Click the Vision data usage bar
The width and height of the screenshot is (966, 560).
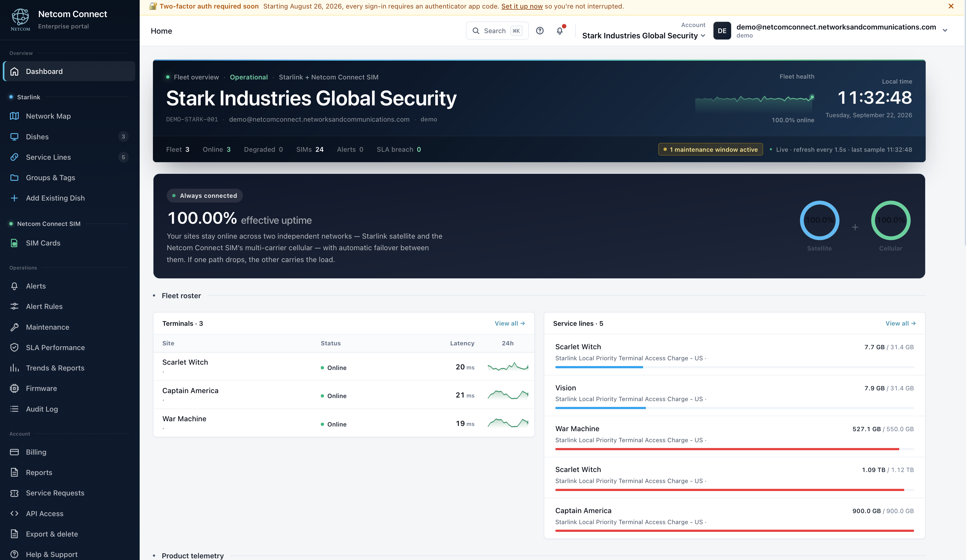click(734, 408)
